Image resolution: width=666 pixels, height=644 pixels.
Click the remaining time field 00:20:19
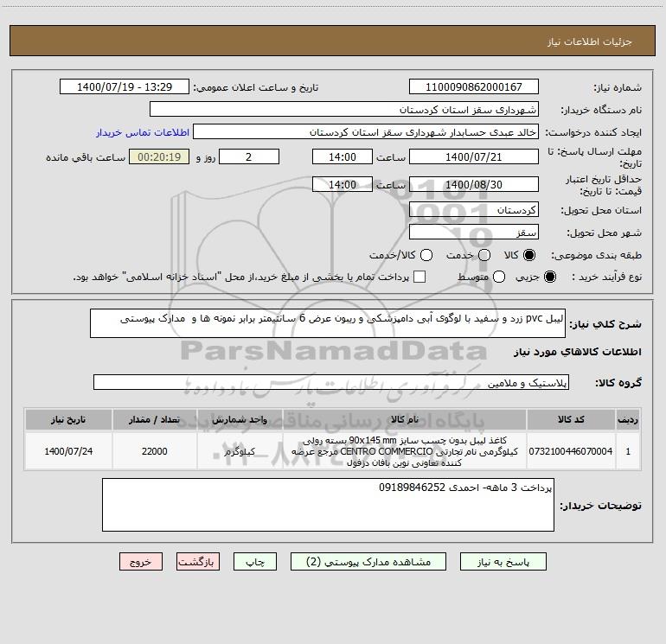click(x=159, y=156)
